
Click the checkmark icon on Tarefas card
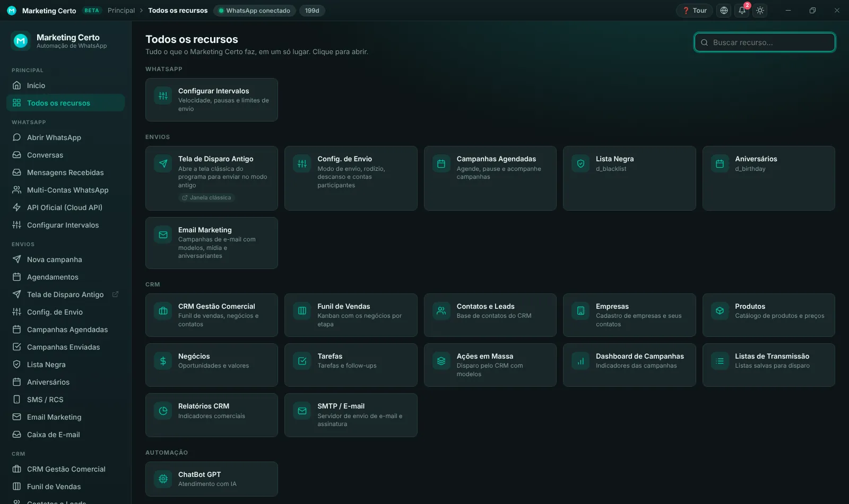[302, 361]
